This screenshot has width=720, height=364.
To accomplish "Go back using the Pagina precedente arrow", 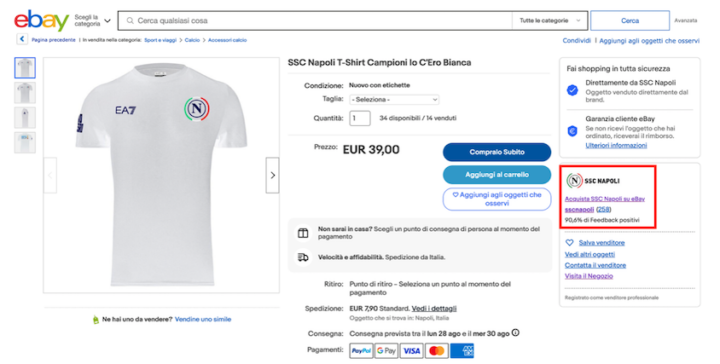I will point(22,39).
